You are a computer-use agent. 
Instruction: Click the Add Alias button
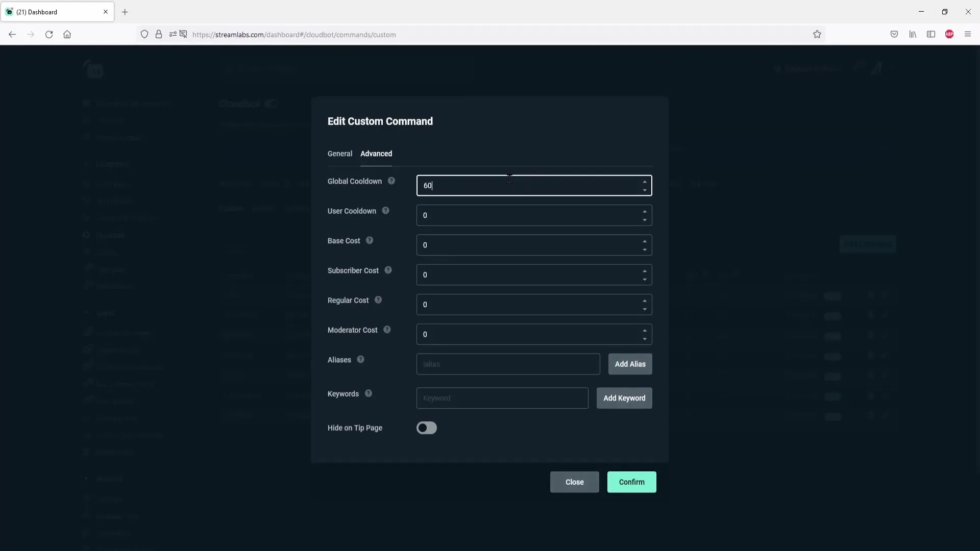coord(630,364)
